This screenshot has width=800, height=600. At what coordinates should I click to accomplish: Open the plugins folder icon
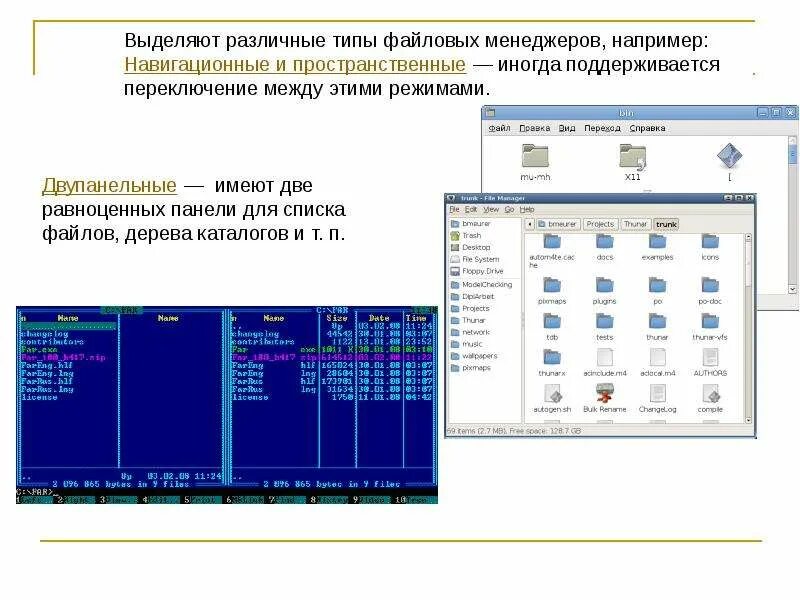coord(605,286)
